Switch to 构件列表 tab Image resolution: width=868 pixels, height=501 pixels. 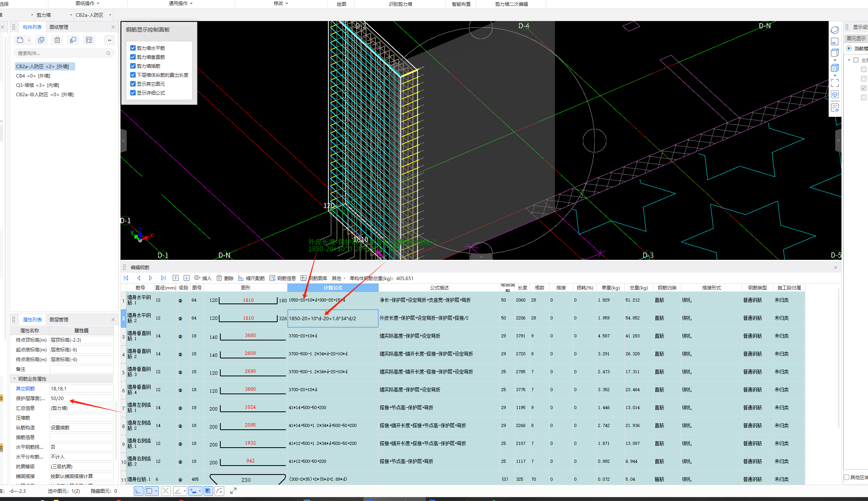pos(32,27)
